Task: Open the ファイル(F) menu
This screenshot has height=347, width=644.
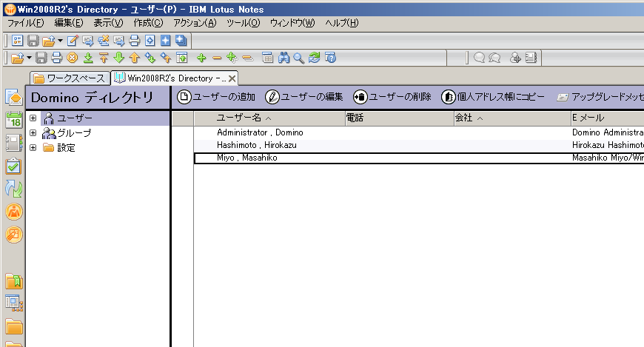Action: click(x=25, y=23)
